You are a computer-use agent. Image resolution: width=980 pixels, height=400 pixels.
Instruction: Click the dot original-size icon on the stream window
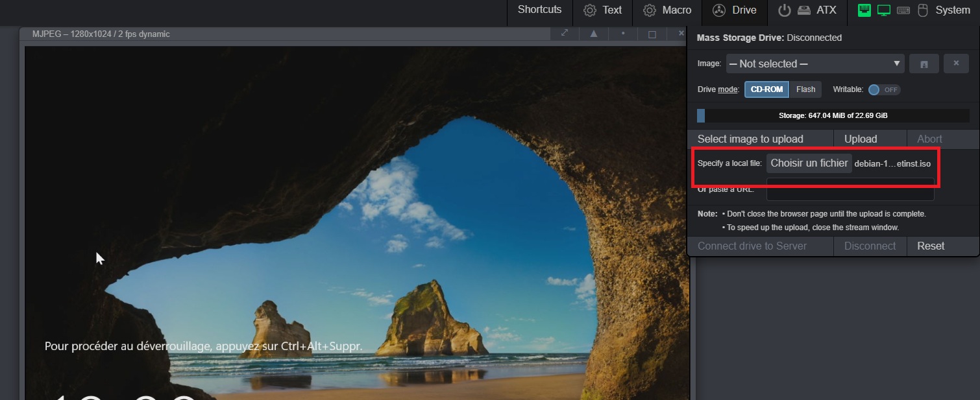pyautogui.click(x=623, y=34)
